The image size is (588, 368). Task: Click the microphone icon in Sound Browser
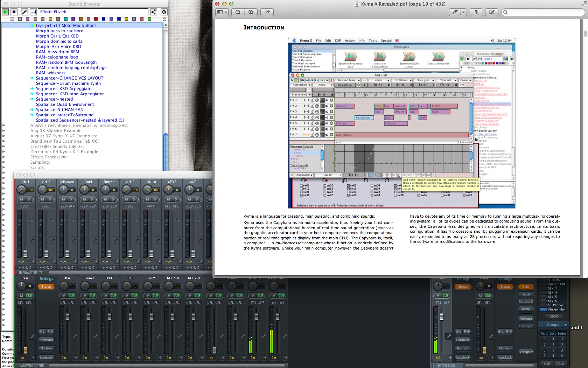[x=24, y=12]
